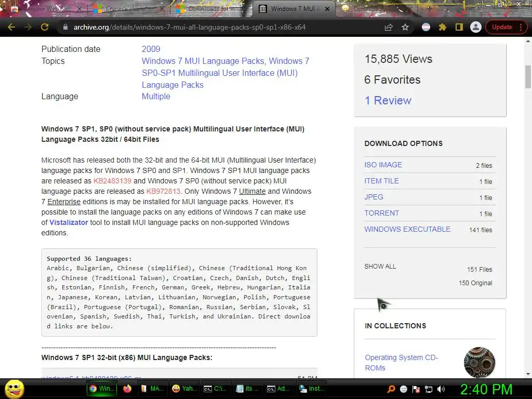Screen dimensions: 532x399
Task: Open the Yah... messenger taskbar button
Action: tap(184, 389)
